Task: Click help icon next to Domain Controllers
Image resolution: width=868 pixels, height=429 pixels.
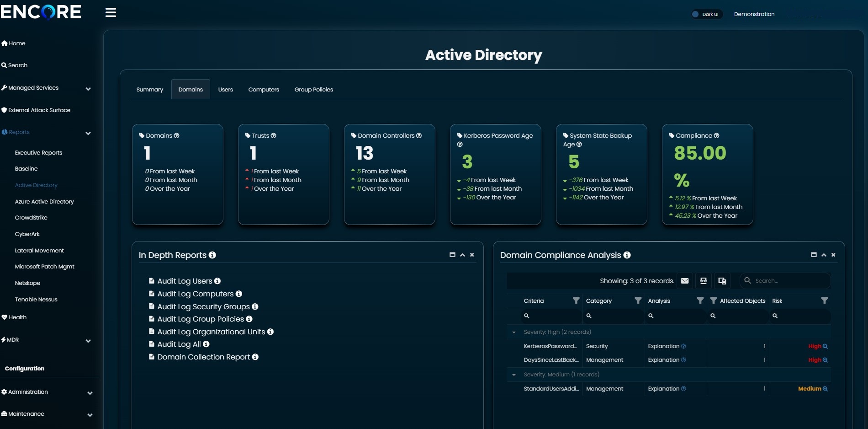Action: click(419, 136)
